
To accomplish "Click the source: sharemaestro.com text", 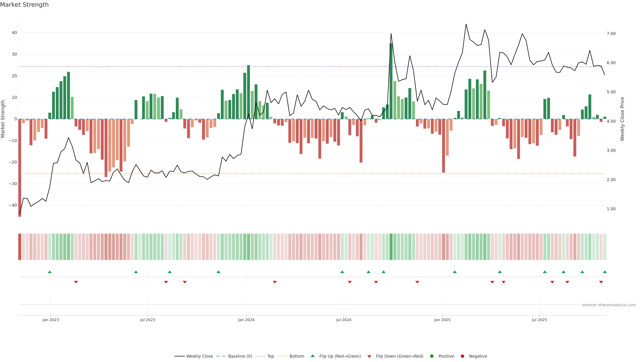I will [609, 305].
